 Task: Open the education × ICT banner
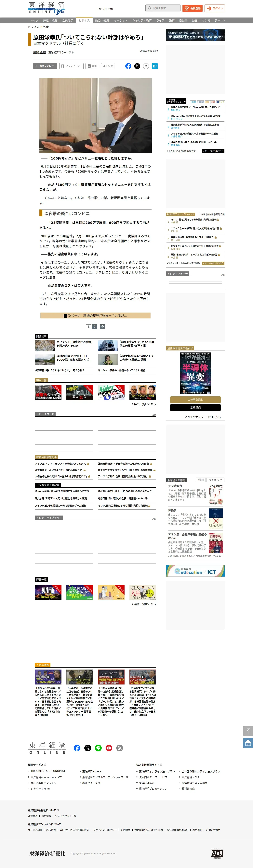(195, 571)
